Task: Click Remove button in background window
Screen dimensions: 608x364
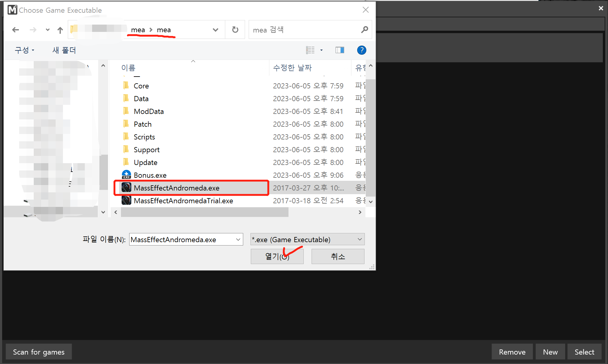Action: [x=512, y=352]
